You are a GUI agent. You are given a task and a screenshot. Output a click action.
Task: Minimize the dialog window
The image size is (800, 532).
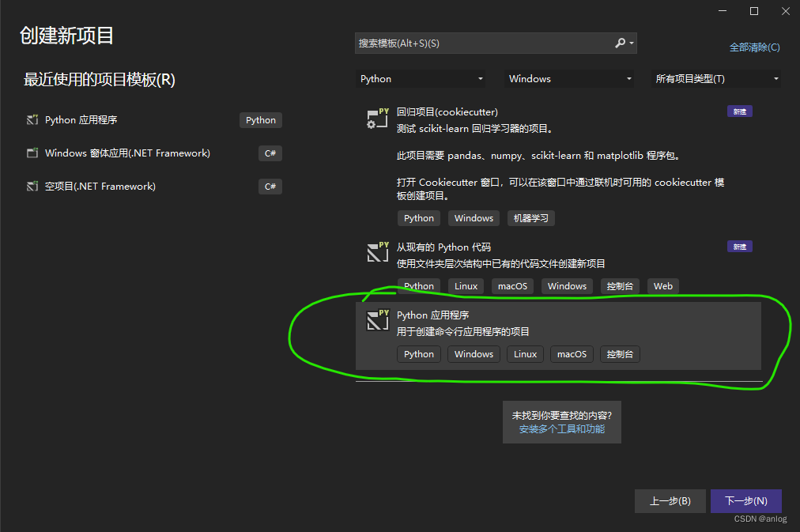[x=723, y=11]
